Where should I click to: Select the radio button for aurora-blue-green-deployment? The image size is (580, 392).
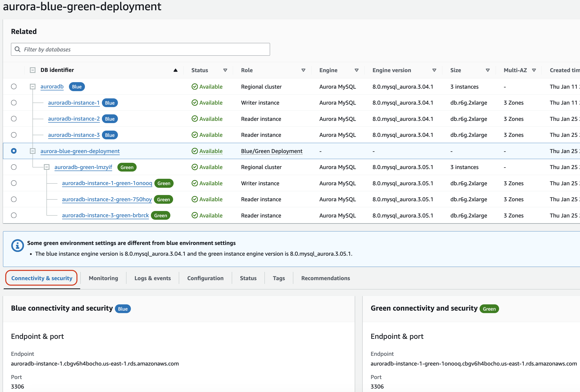(13, 151)
